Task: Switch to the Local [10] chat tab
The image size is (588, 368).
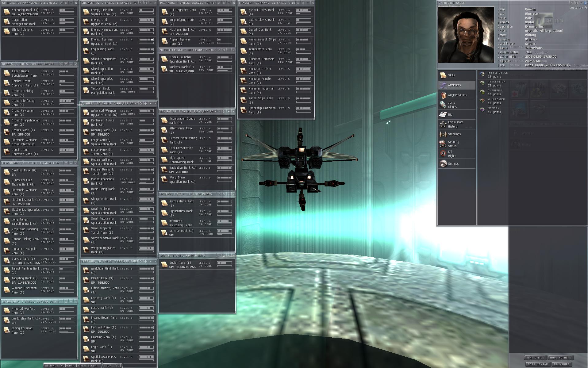Action: (112, 366)
